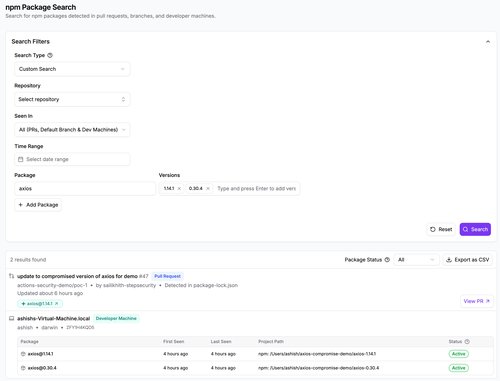The image size is (500, 381).
Task: Click the Add Package button
Action: (38, 205)
